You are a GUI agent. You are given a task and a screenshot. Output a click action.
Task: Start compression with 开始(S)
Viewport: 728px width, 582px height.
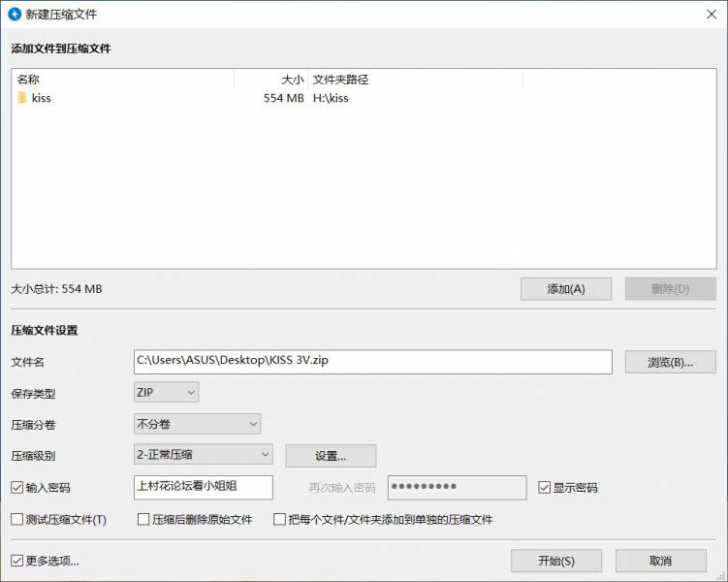pyautogui.click(x=556, y=561)
